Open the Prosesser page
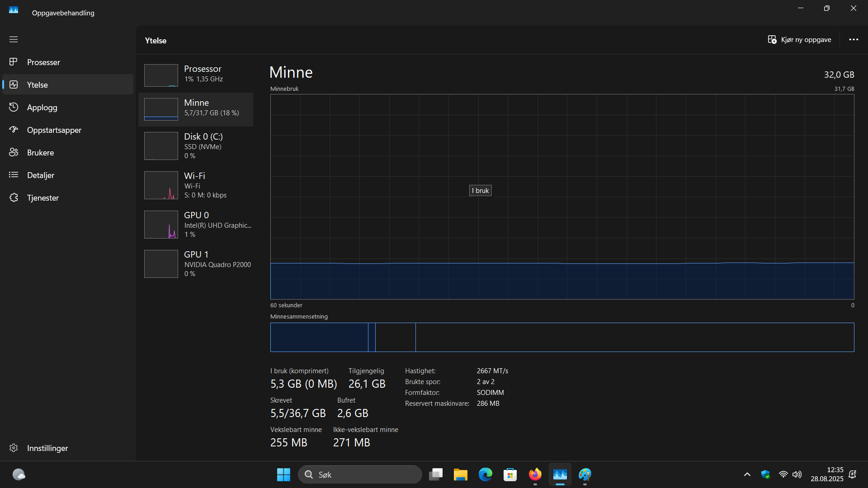Viewport: 868px width, 488px height. [68, 62]
